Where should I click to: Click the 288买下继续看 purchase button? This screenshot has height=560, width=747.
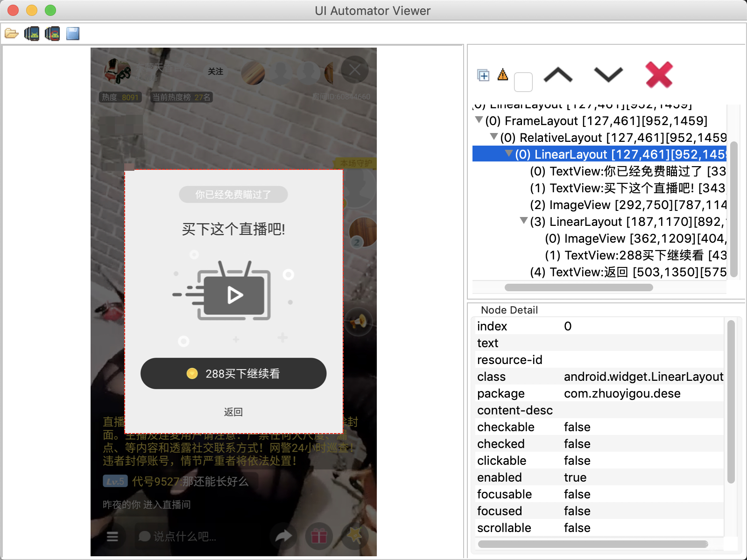233,373
